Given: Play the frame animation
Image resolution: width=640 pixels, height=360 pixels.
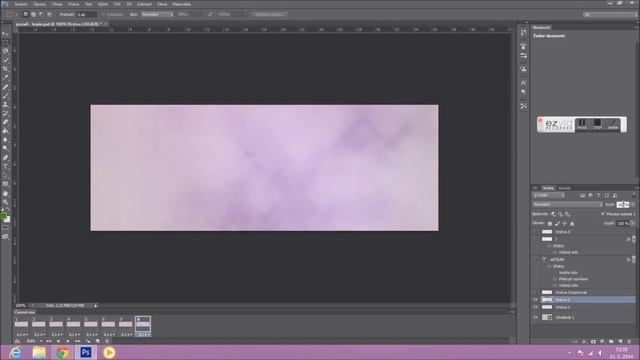Looking at the screenshot, I should pos(68,341).
